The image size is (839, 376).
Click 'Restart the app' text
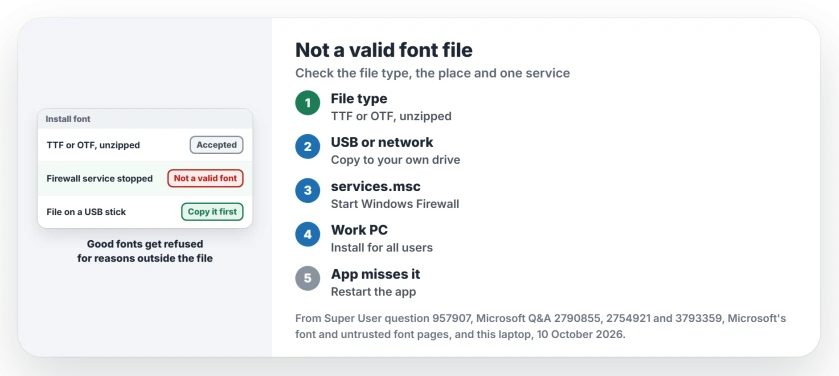[x=373, y=291]
